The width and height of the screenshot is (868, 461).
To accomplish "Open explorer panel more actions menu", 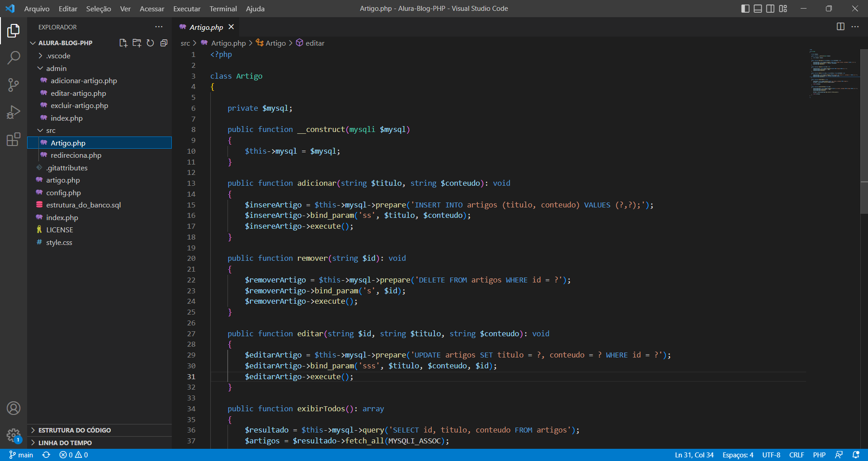I will coord(159,27).
